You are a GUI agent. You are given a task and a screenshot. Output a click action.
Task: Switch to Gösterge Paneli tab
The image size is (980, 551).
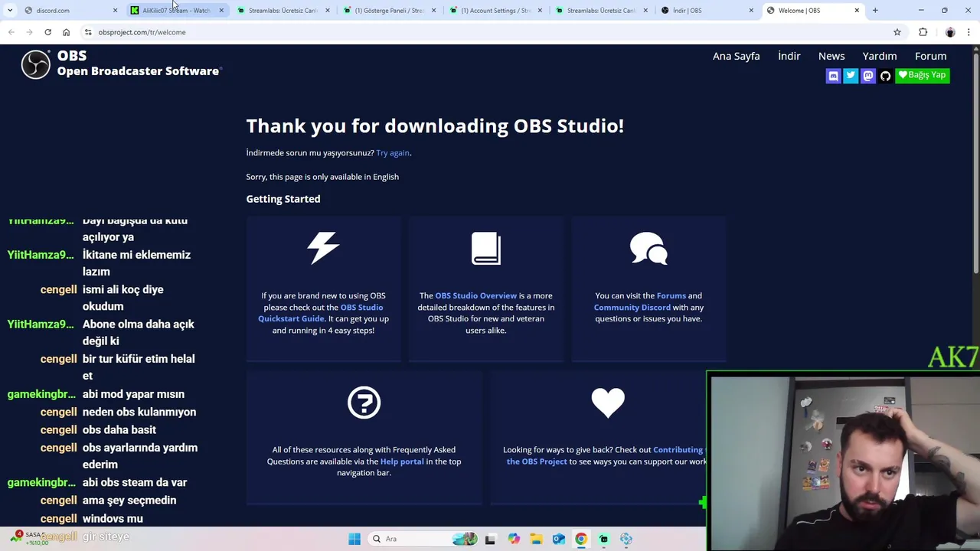point(388,10)
